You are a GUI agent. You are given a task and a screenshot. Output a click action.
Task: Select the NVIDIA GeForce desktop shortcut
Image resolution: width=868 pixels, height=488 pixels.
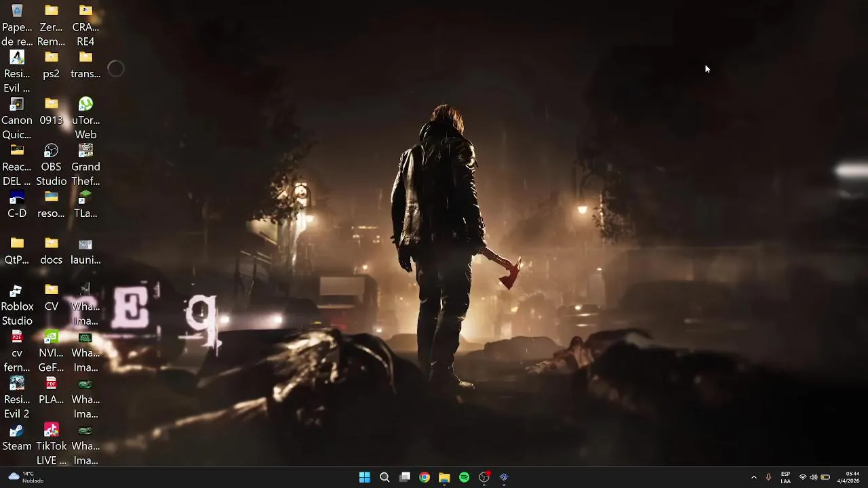point(52,352)
